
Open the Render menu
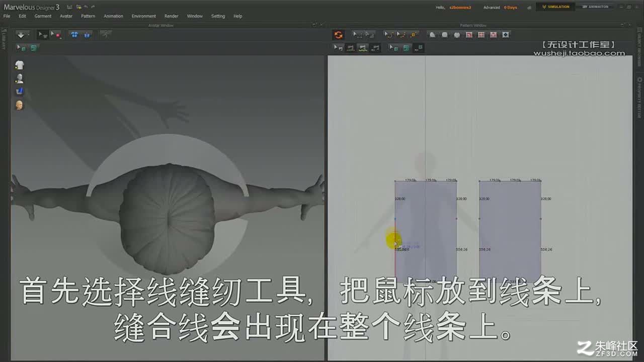pos(171,16)
